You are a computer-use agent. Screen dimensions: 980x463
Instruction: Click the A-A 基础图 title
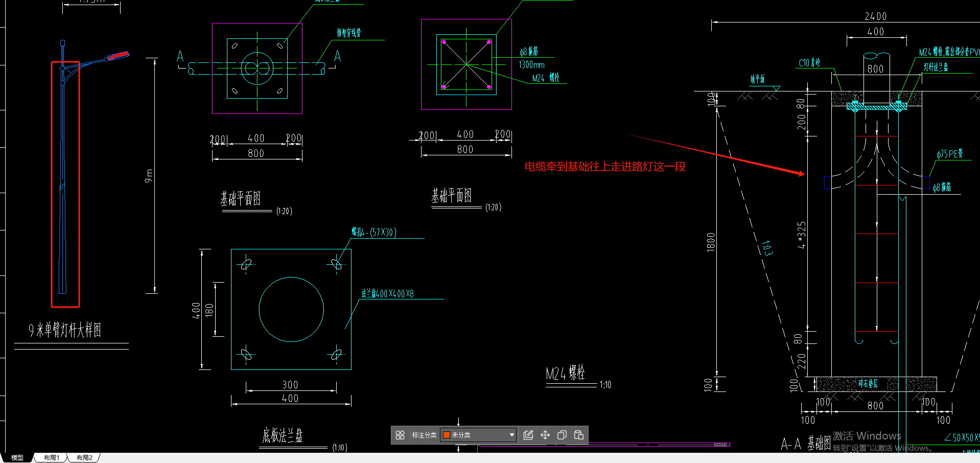(x=806, y=443)
